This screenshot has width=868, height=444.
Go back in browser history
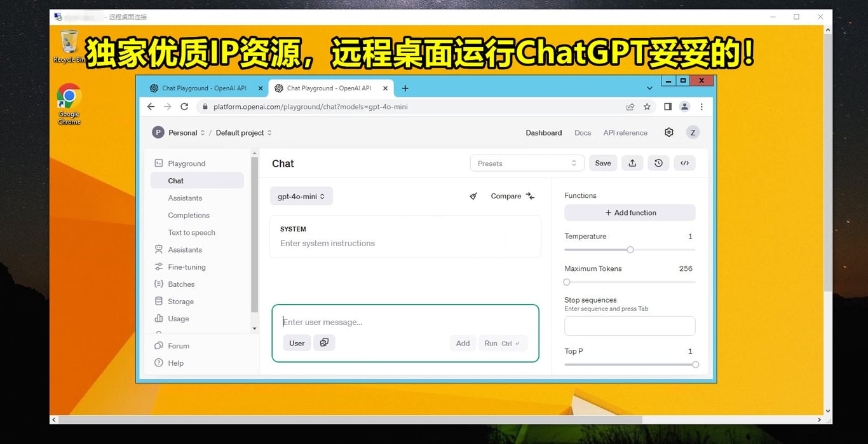(x=151, y=107)
